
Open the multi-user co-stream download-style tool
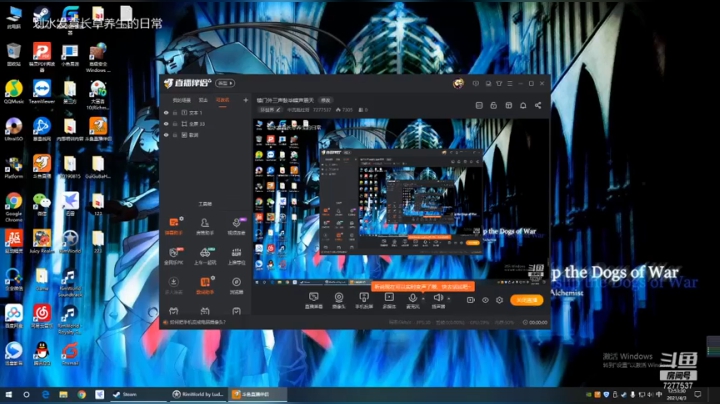point(174,285)
